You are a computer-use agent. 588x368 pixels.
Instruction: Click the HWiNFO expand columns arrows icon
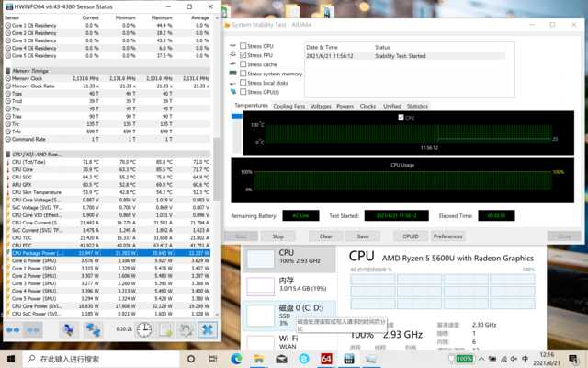(13, 330)
